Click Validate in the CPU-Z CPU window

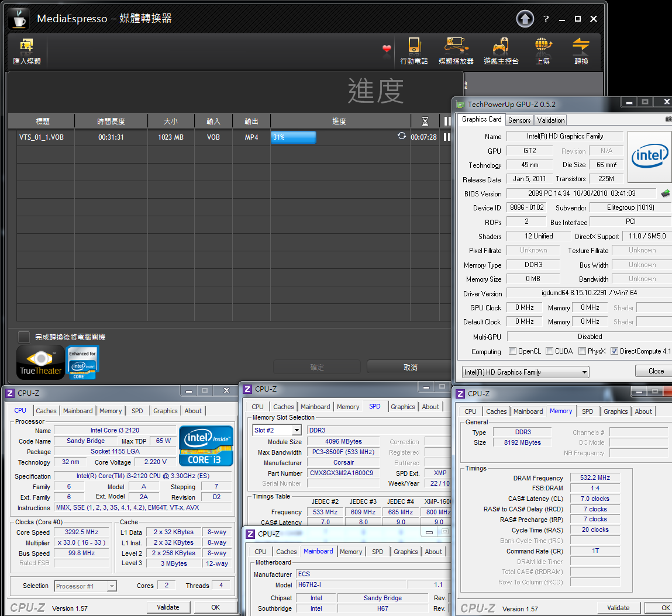click(x=168, y=607)
